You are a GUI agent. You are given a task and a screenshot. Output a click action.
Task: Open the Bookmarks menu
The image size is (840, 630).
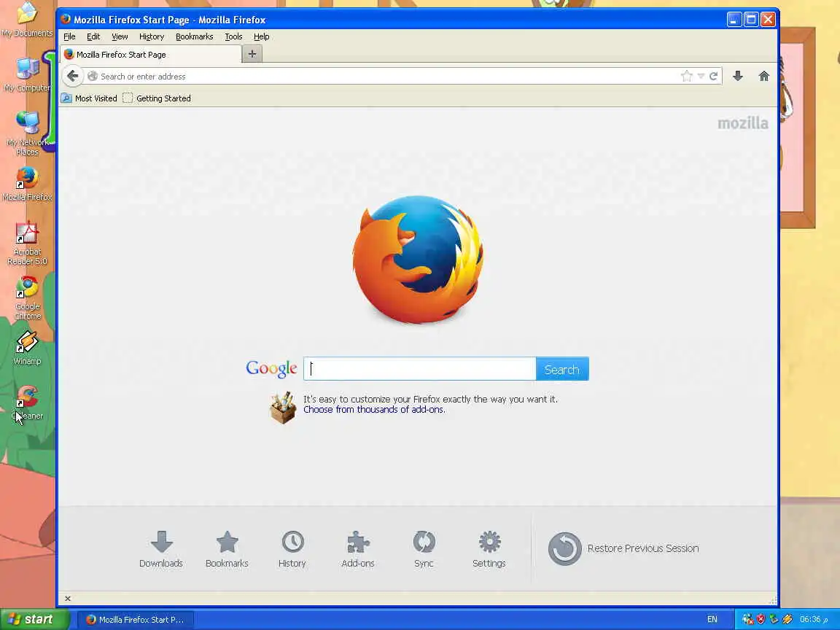coord(195,36)
